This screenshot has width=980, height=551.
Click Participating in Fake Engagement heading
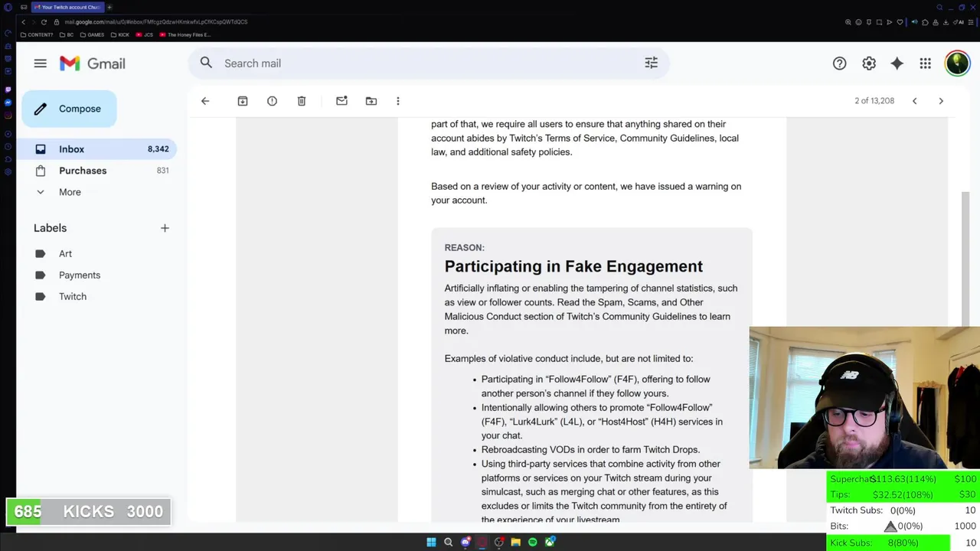(573, 266)
